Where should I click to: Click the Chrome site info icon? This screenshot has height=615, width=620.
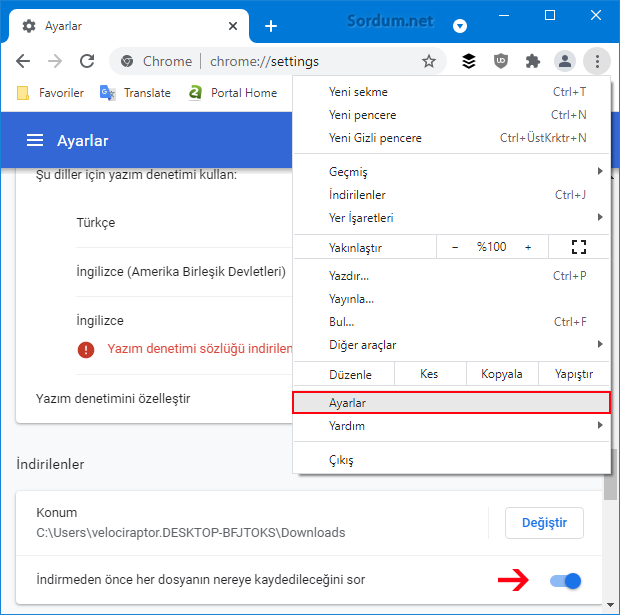point(127,61)
